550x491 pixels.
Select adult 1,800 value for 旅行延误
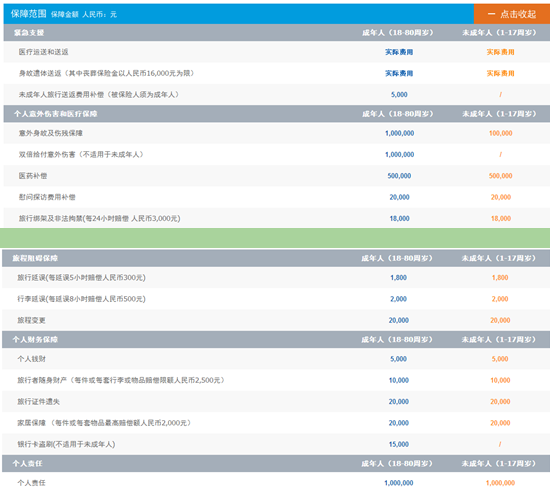click(x=398, y=278)
